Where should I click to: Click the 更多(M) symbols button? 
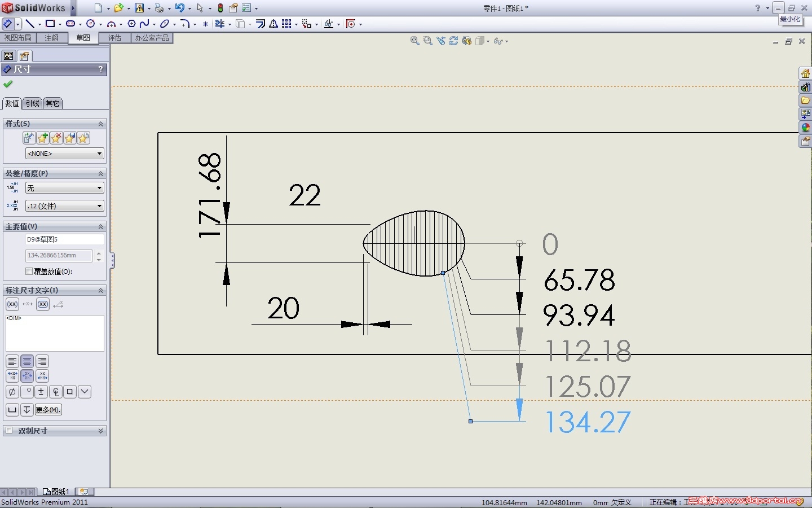[48, 410]
